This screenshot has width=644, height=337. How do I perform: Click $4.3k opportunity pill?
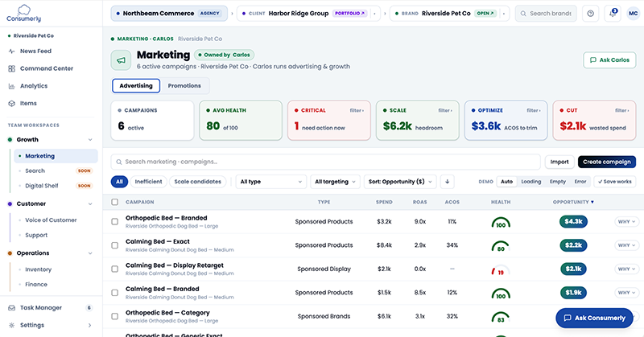pyautogui.click(x=573, y=222)
